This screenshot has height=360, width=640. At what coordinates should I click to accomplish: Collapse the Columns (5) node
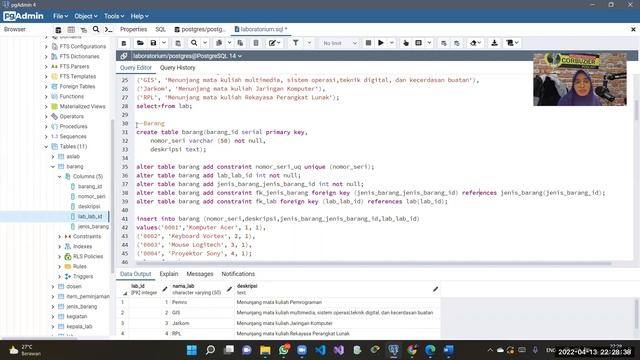[60, 177]
